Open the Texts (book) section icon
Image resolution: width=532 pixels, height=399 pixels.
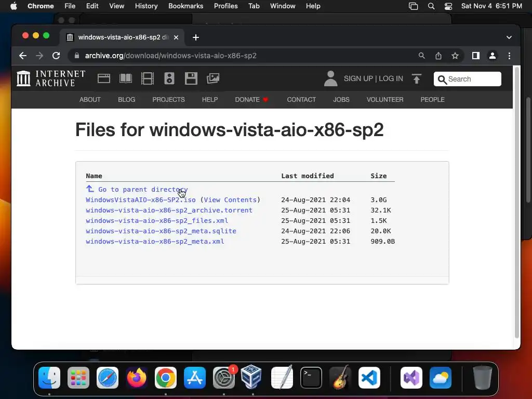126,78
